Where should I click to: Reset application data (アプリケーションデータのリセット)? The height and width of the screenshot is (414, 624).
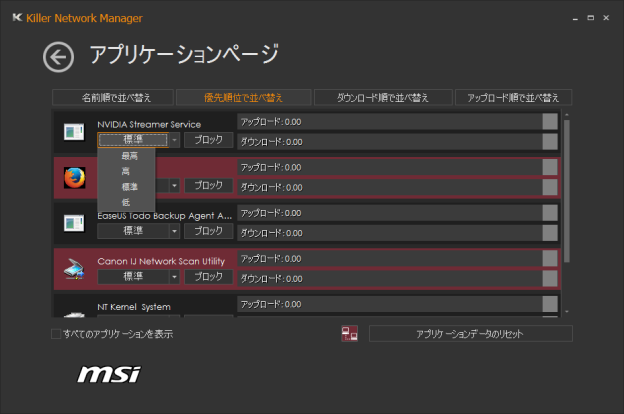pos(471,334)
